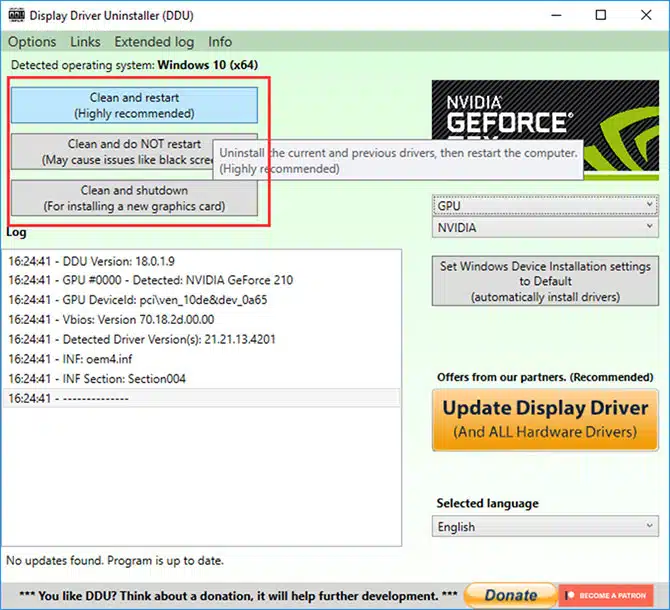Select log line DDU Version: 18.0.1.9
The width and height of the screenshot is (670, 610).
click(x=202, y=261)
